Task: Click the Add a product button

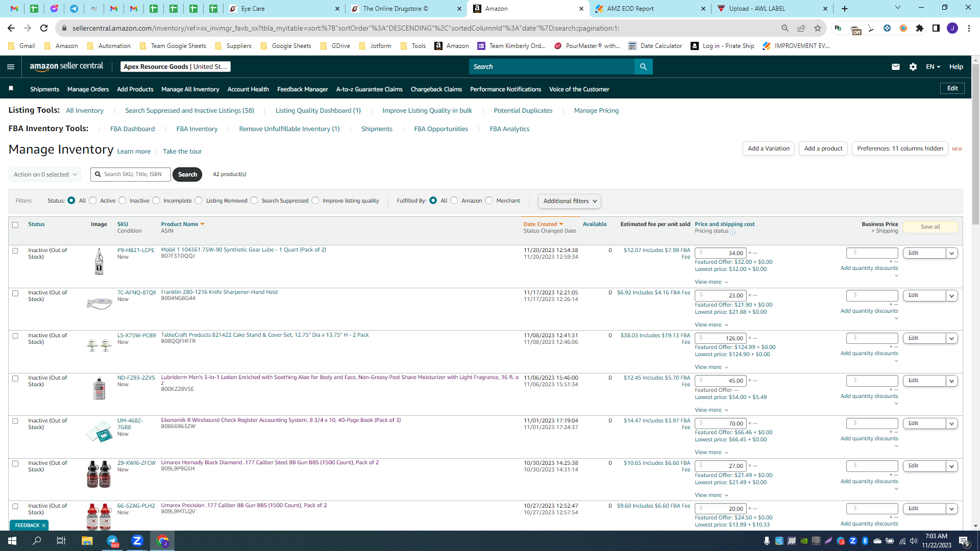Action: coord(823,148)
